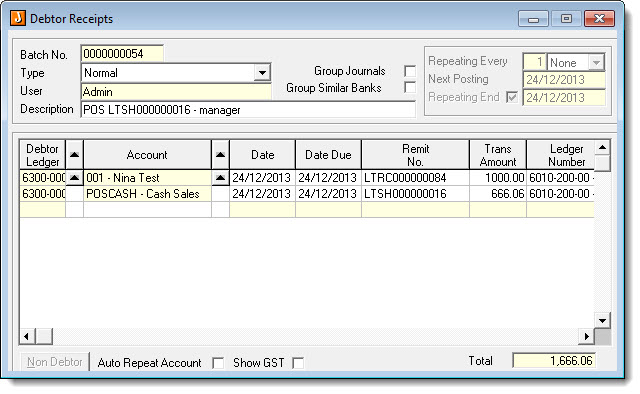Click the Ledger Number column header
The width and height of the screenshot is (640, 394).
point(561,155)
